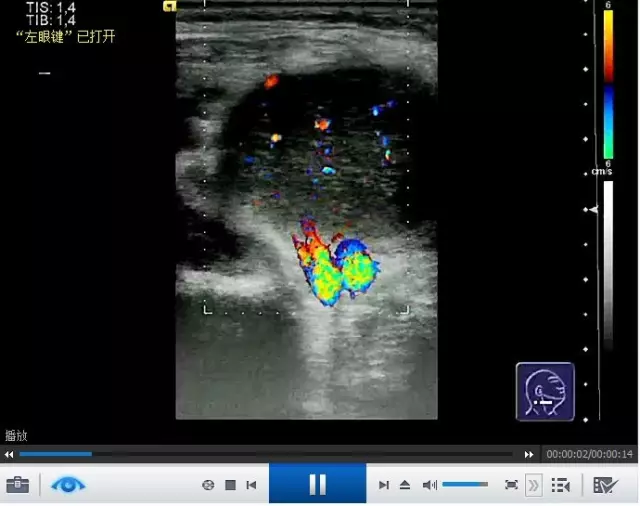This screenshot has height=506, width=640.
Task: Adjust the volume slider level
Action: tap(466, 485)
